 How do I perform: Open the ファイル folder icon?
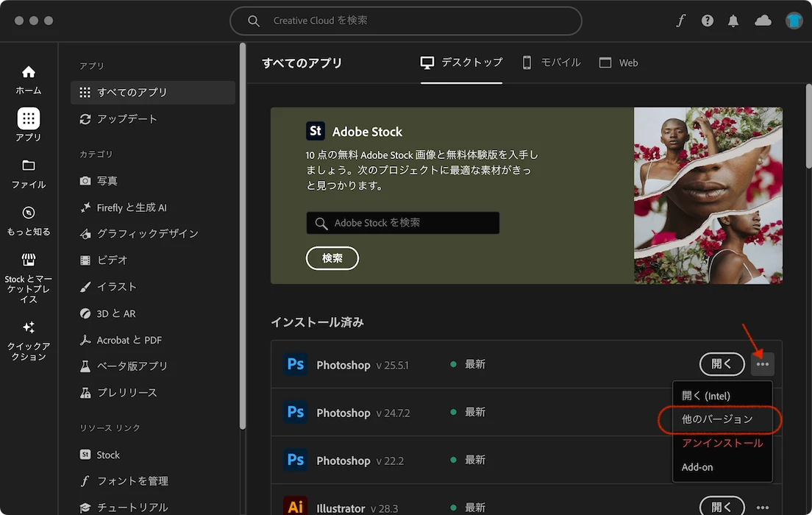coord(29,166)
